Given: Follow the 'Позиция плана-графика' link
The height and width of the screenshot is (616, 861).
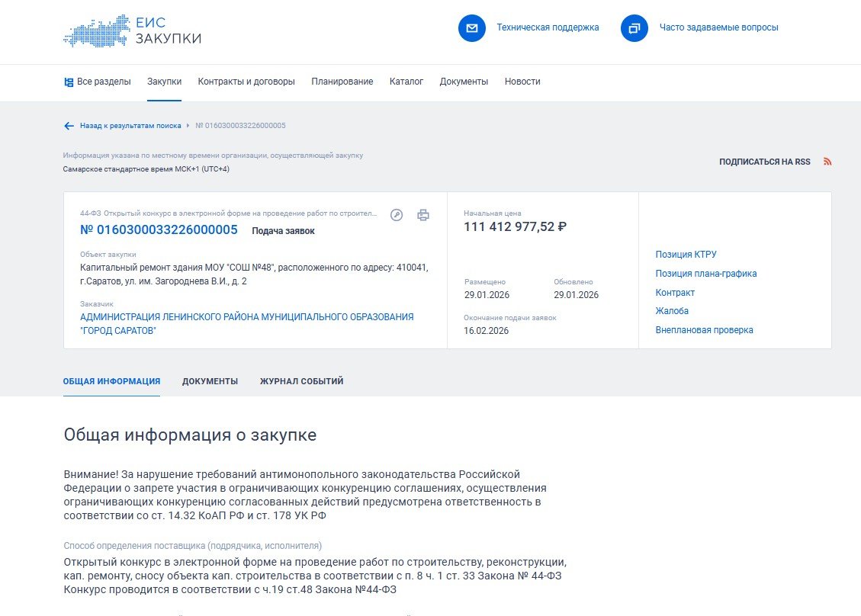Looking at the screenshot, I should click(x=705, y=274).
